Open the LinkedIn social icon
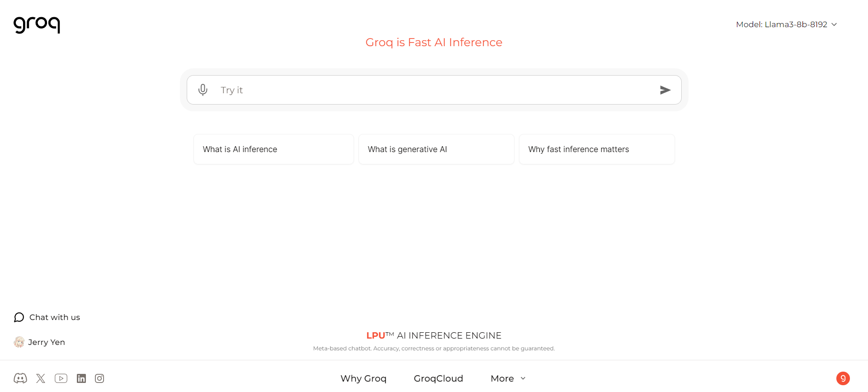Image resolution: width=868 pixels, height=392 pixels. tap(81, 378)
